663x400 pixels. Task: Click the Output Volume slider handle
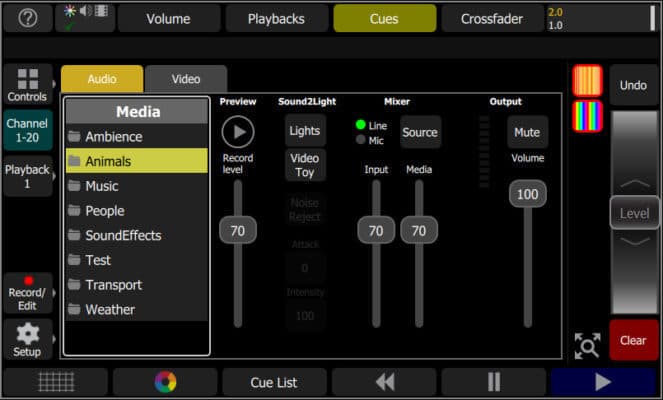tap(526, 194)
